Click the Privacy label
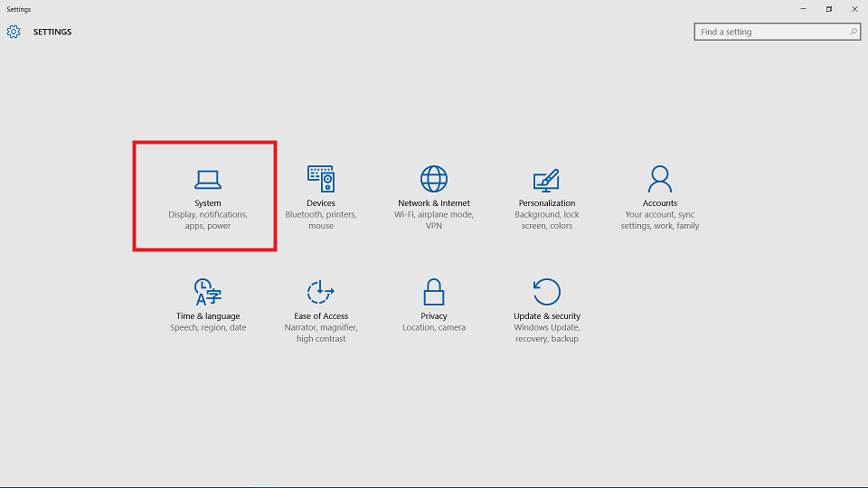Image resolution: width=868 pixels, height=488 pixels. click(433, 316)
